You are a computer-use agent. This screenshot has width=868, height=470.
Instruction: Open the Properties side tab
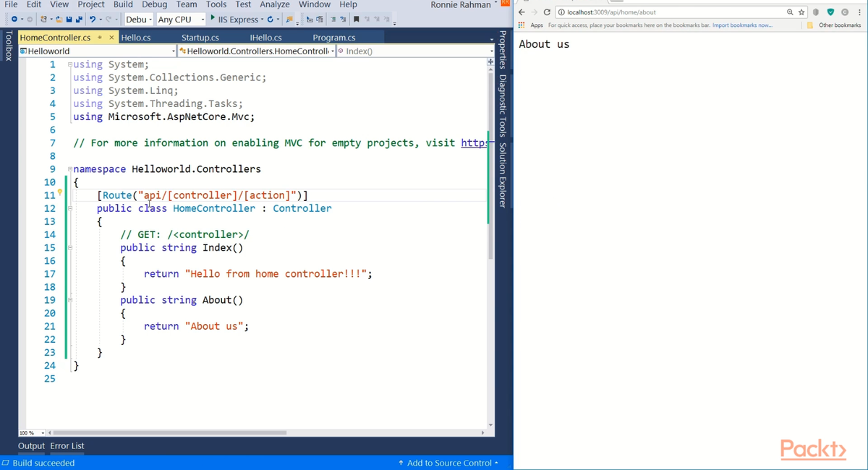[x=503, y=50]
